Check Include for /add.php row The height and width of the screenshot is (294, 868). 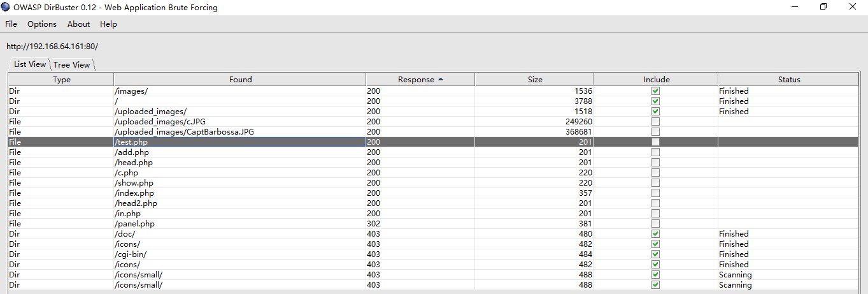656,152
